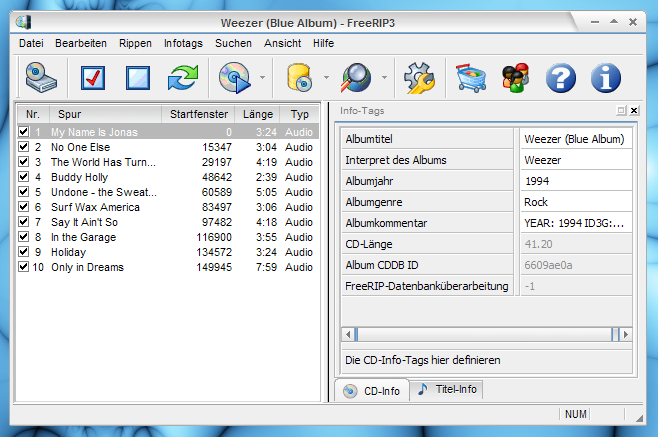
Task: Sort by the Startfenster column header
Action: [198, 114]
